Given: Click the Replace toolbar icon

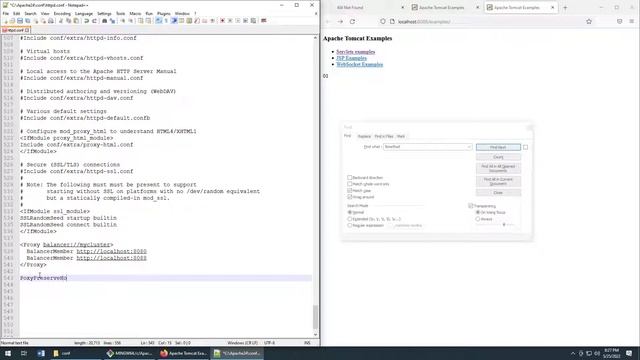Looking at the screenshot, I should click(x=112, y=20).
